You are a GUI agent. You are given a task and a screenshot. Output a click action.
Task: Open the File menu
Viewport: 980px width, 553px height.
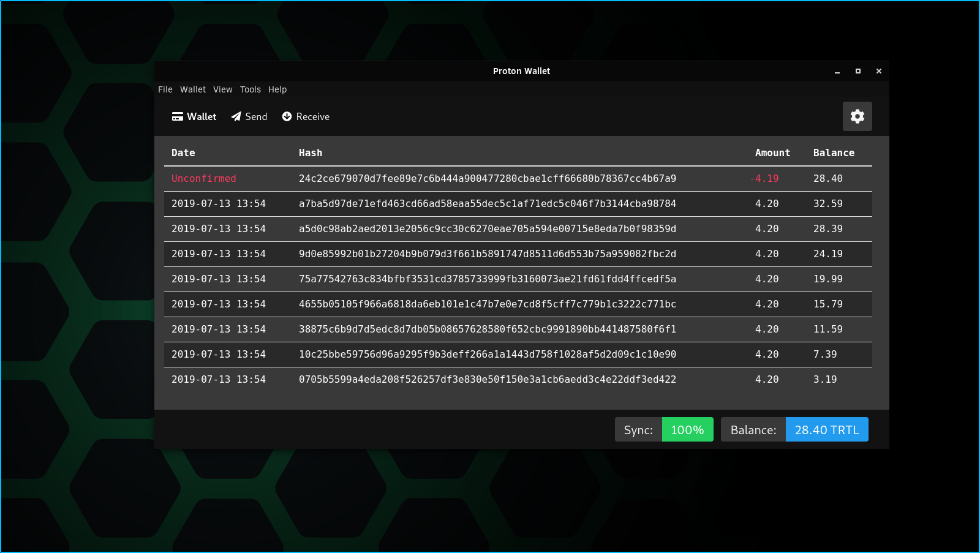(x=165, y=89)
